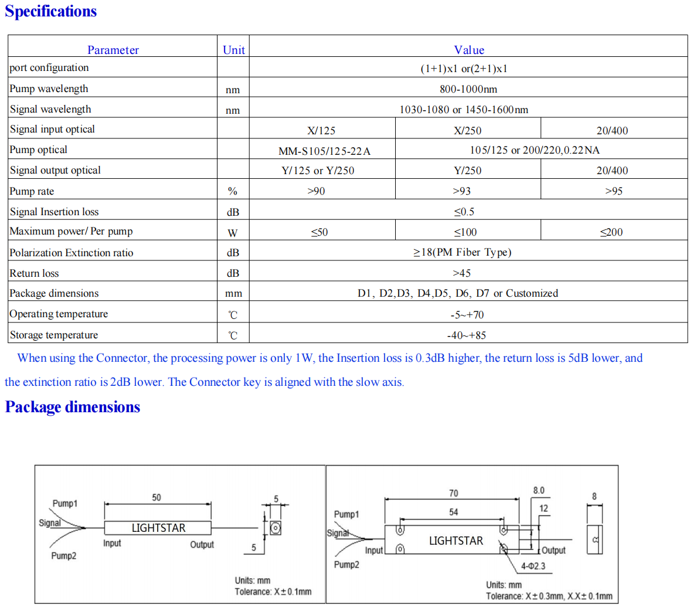This screenshot has height=611, width=700.
Task: Click the blue 'When using the Connector' note
Action: tap(324, 370)
